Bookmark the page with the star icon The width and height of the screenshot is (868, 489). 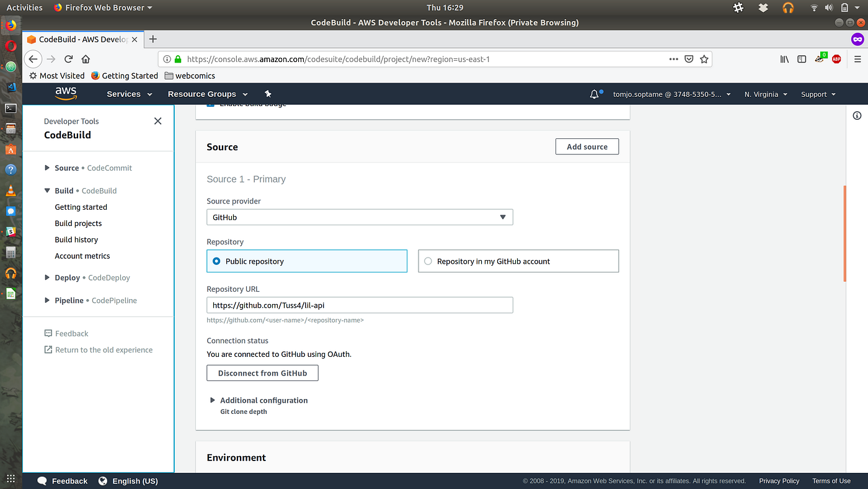coord(704,58)
